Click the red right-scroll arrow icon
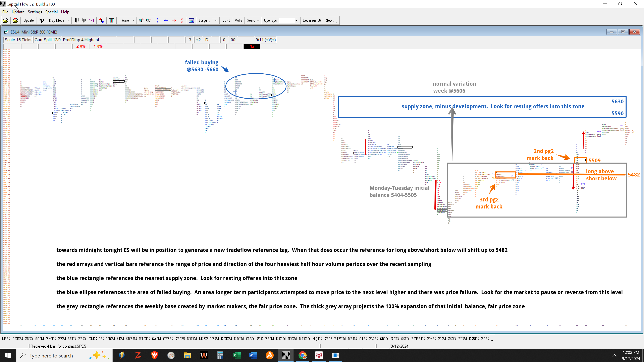 (174, 20)
